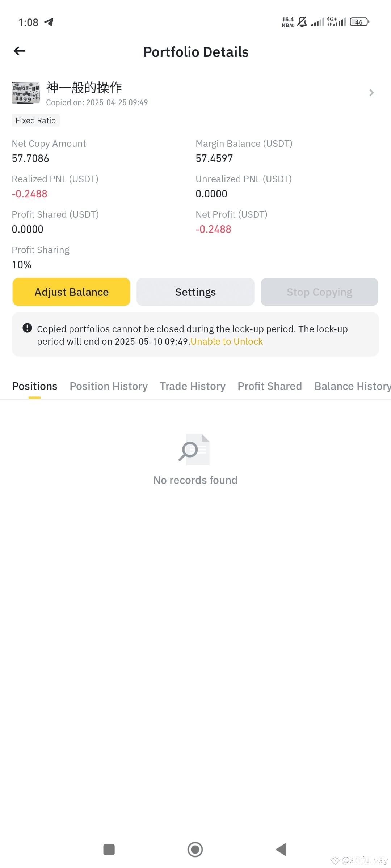Switch to Position History tab
This screenshot has height=868, width=391.
point(109,386)
